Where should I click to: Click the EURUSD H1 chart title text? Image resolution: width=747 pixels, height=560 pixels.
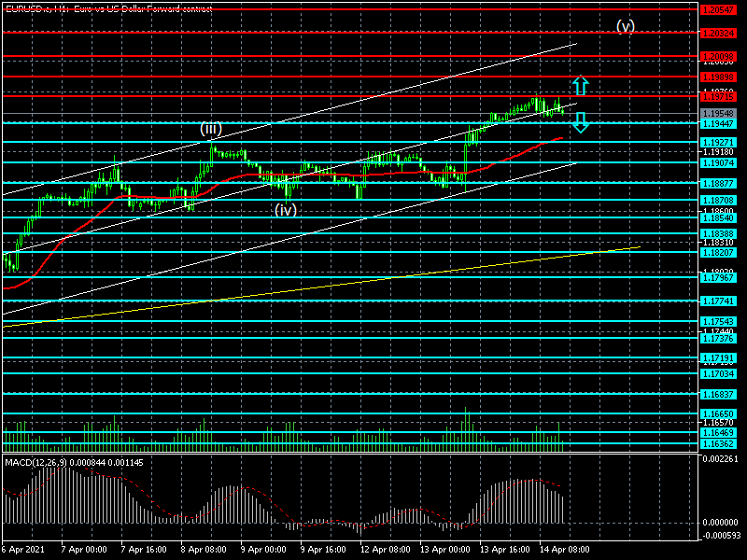[x=108, y=8]
